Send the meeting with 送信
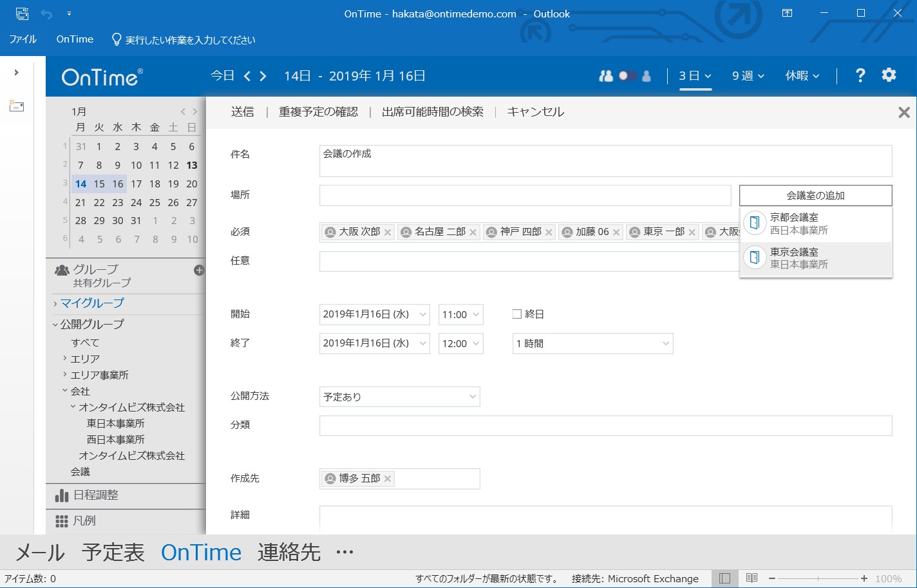This screenshot has height=588, width=917. click(242, 111)
